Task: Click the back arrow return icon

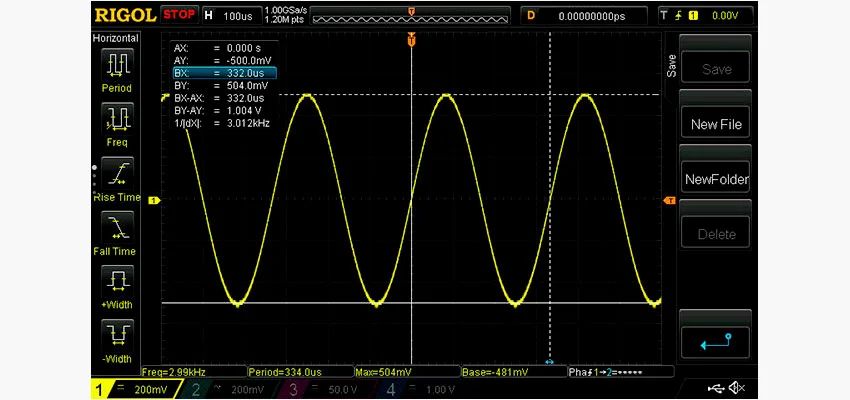Action: (x=716, y=344)
